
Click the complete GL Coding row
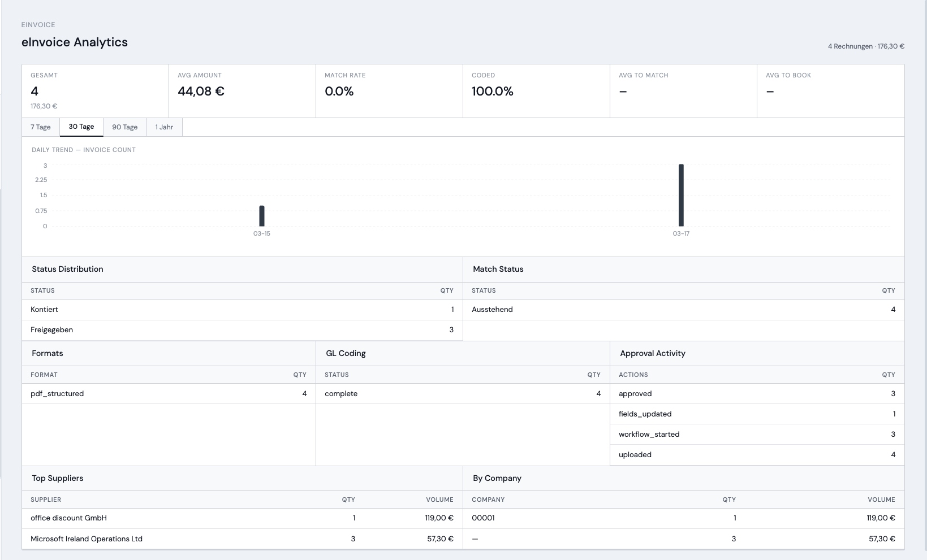coord(463,394)
